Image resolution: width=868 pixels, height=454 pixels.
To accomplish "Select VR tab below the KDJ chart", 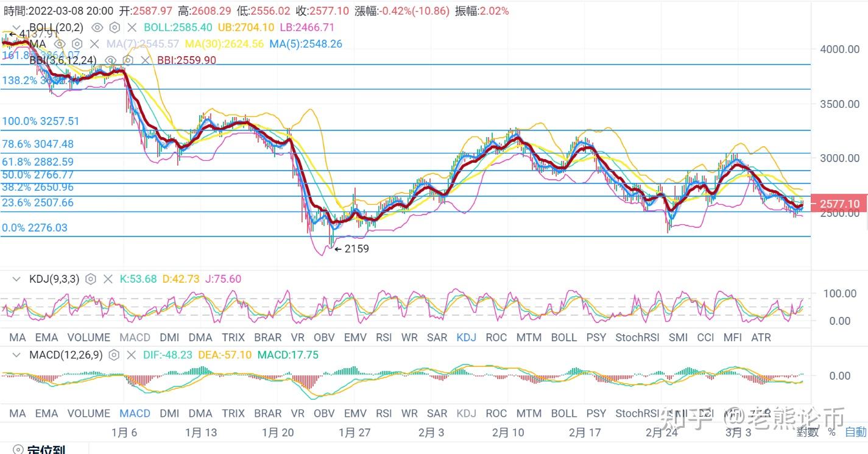I will click(298, 337).
